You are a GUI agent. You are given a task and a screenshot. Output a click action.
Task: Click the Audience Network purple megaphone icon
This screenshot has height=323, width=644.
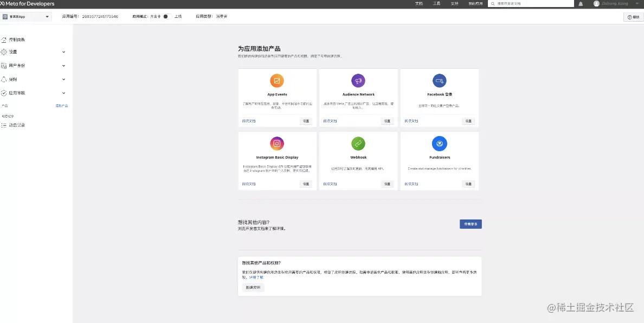coord(358,80)
